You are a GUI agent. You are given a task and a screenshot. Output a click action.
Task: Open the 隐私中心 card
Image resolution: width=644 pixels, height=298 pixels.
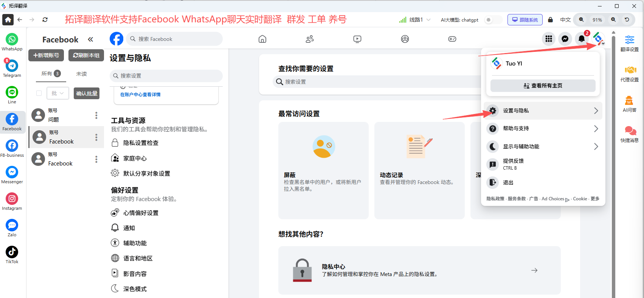419,270
